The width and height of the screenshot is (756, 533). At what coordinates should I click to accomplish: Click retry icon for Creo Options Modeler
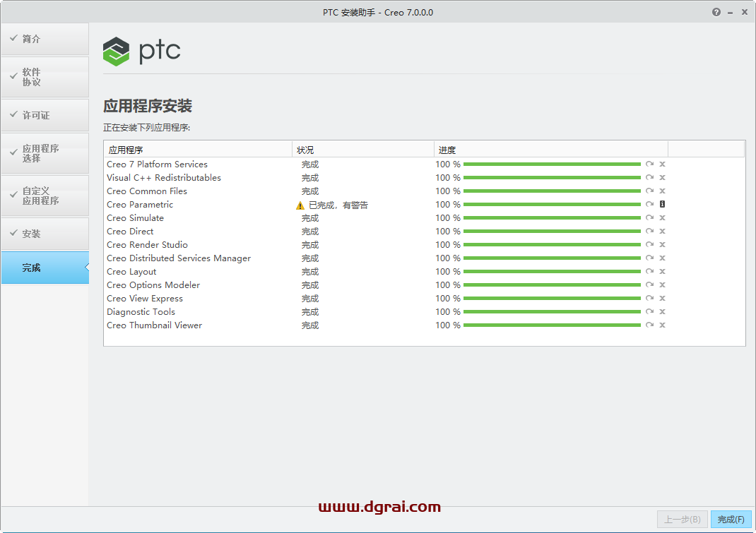coord(649,285)
